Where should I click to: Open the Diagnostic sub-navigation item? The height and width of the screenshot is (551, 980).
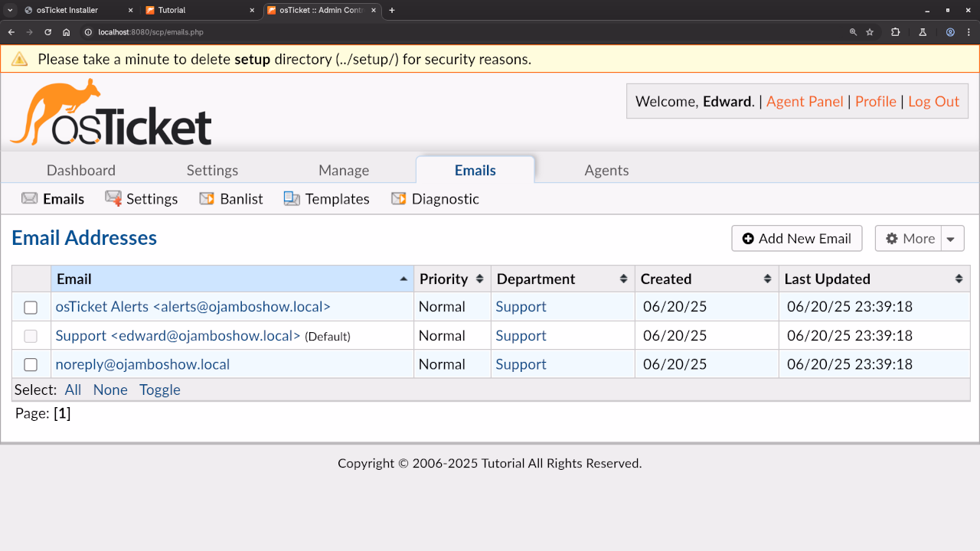[435, 199]
